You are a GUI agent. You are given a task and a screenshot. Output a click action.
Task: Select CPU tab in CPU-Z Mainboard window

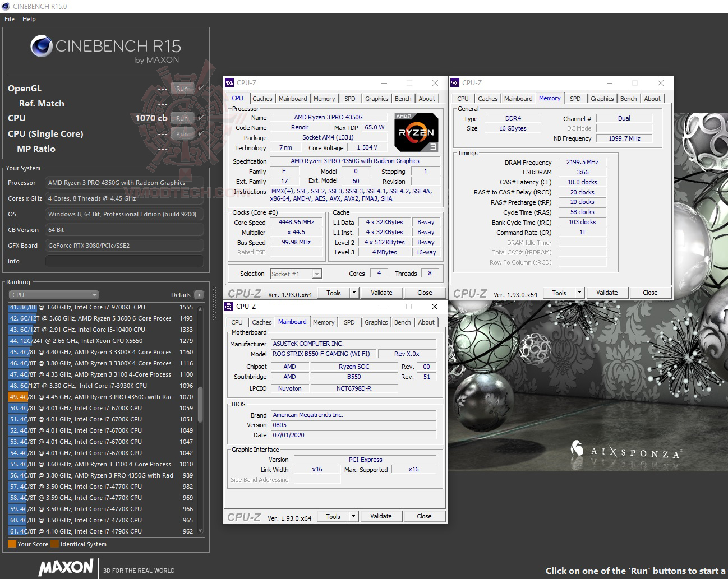237,322
